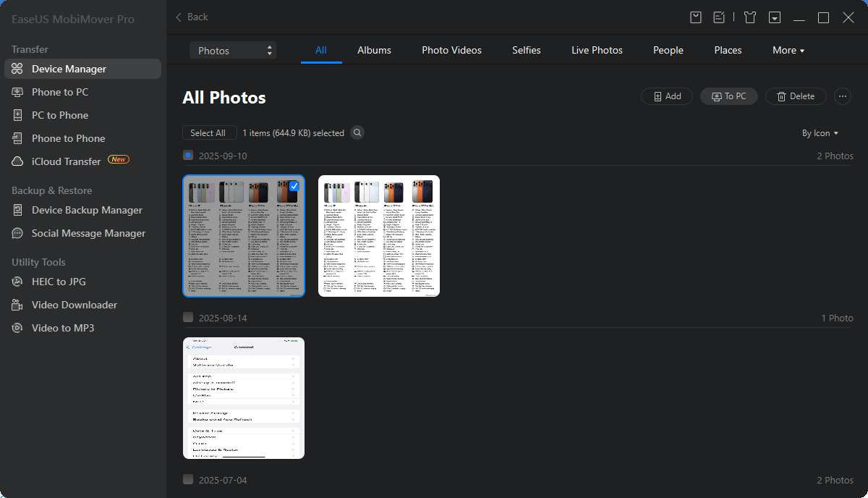The height and width of the screenshot is (498, 868).
Task: Select the second photo thumbnail from 2025-09-10
Action: coord(378,235)
